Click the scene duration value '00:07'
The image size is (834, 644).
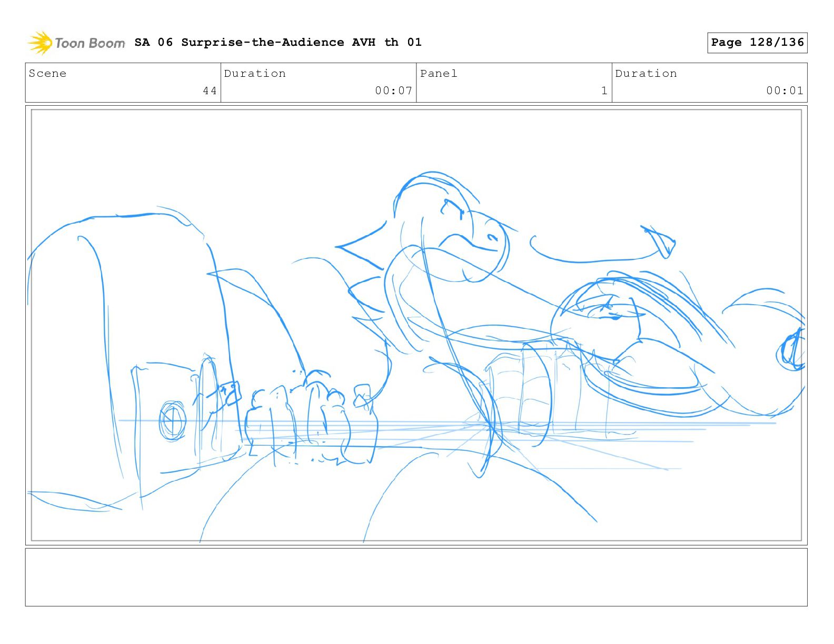393,90
